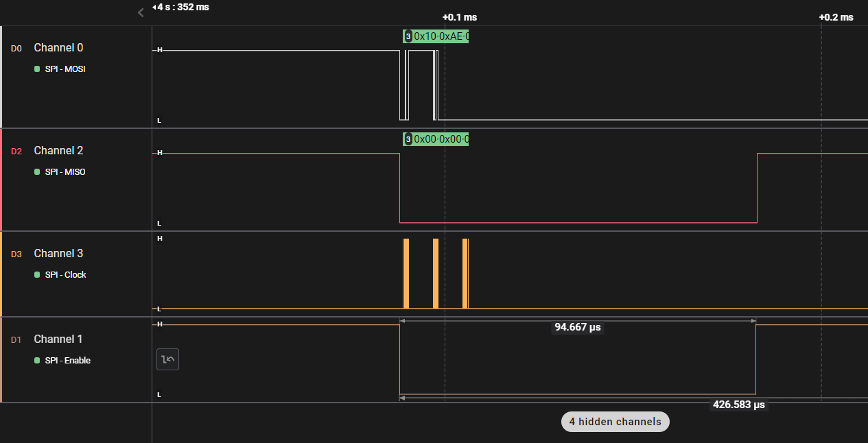This screenshot has width=868, height=443.
Task: Click the MISO decoded data 0x00 0x00 bubble
Action: [x=441, y=140]
